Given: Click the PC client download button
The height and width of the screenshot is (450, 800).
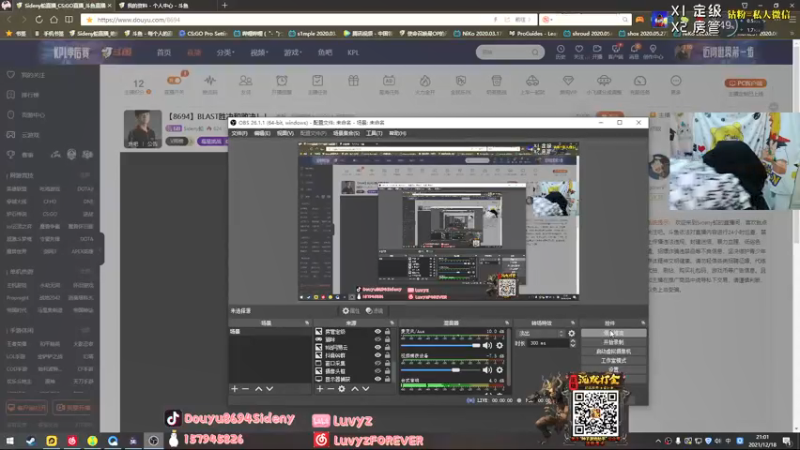Looking at the screenshot, I should (x=745, y=83).
